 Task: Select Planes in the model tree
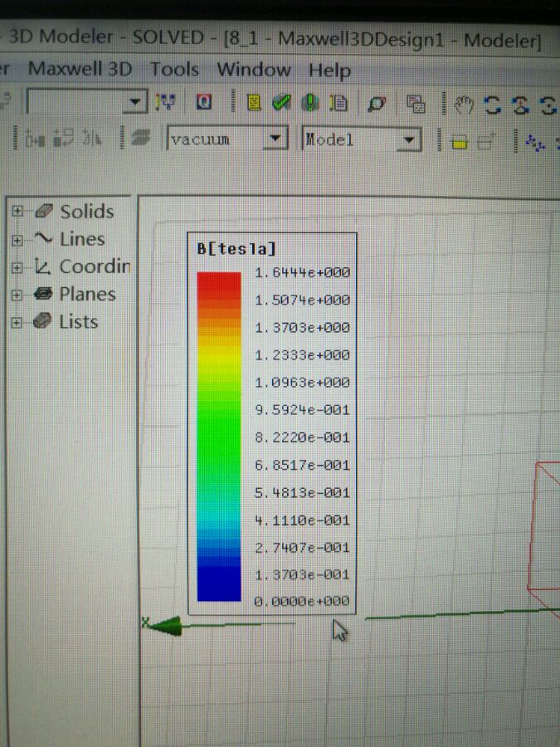pos(87,295)
